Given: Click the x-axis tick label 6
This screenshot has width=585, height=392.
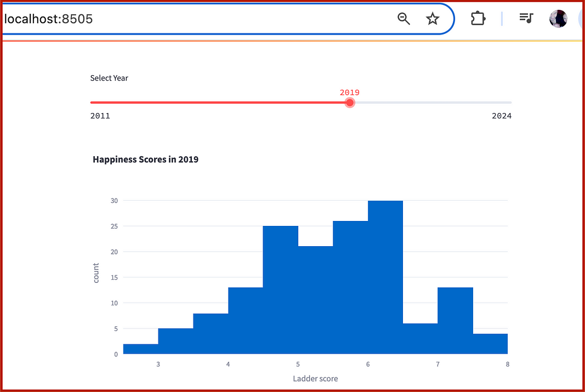Looking at the screenshot, I should [x=368, y=365].
